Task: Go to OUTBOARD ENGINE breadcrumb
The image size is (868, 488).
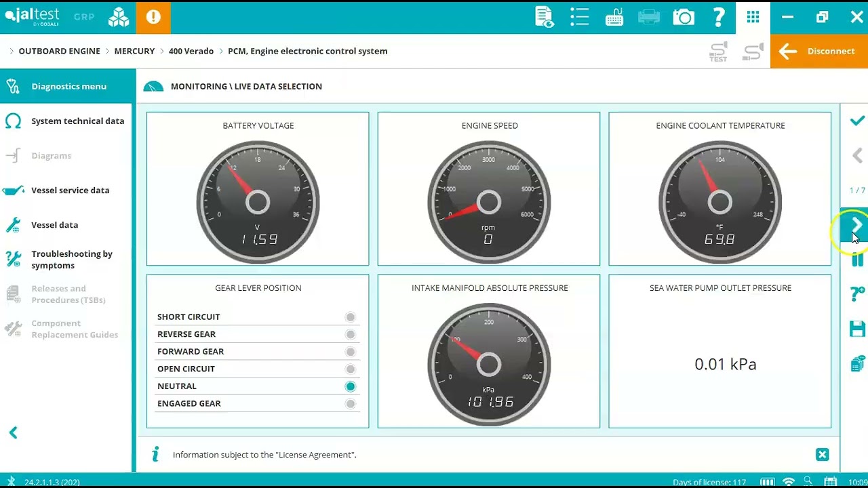Action: (x=59, y=51)
